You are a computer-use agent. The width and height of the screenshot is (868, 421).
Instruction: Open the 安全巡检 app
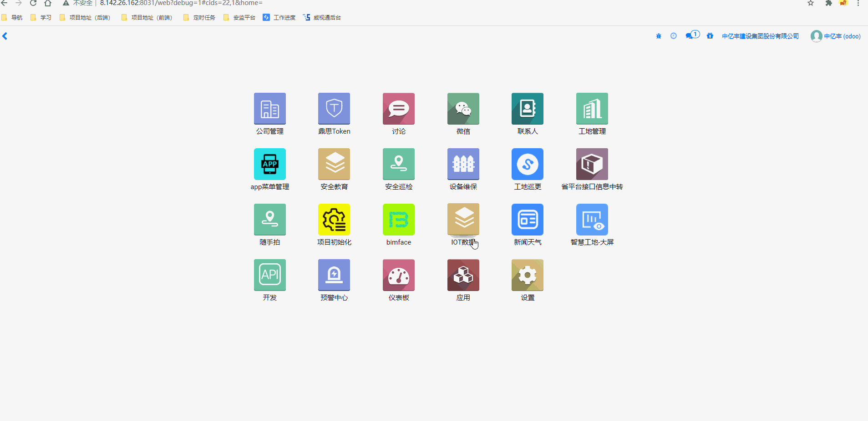tap(399, 164)
